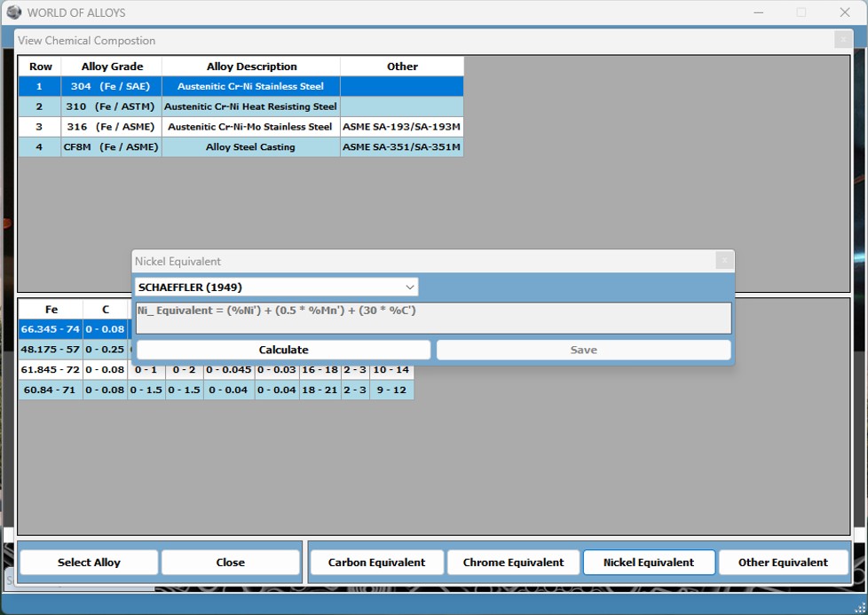Click Fe value 61.845 - 72
The width and height of the screenshot is (868, 615).
pyautogui.click(x=51, y=369)
